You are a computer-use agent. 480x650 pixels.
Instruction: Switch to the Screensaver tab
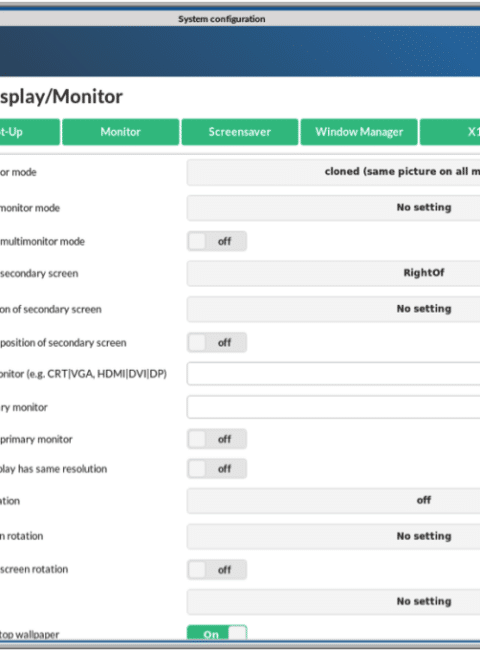click(240, 132)
